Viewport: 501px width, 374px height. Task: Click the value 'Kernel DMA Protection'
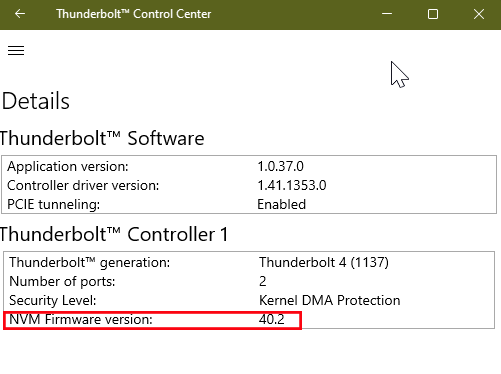click(x=329, y=300)
